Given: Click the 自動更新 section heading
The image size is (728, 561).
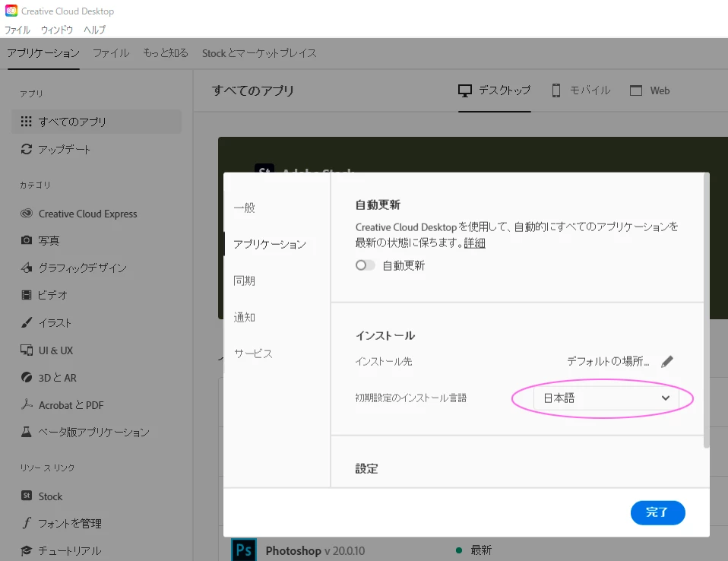Looking at the screenshot, I should tap(378, 204).
